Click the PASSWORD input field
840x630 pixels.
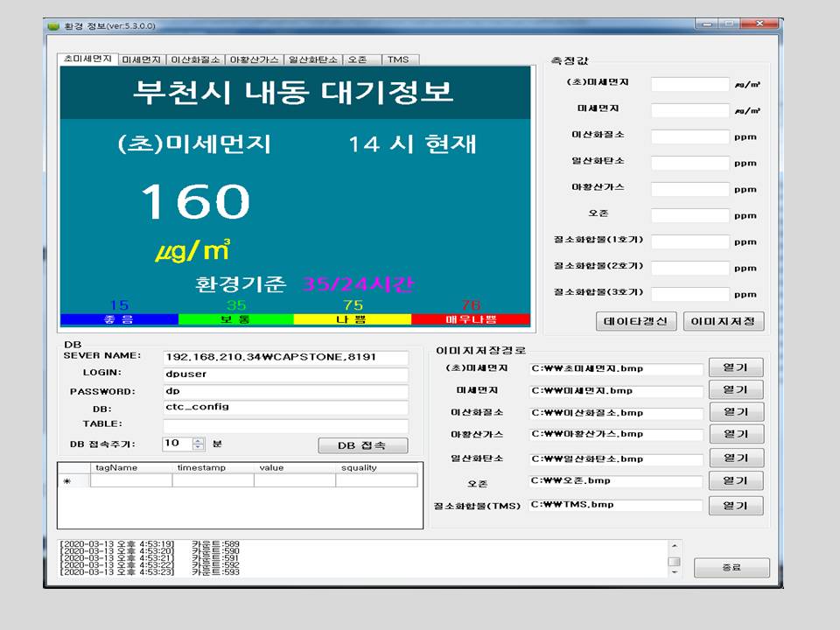coord(285,391)
